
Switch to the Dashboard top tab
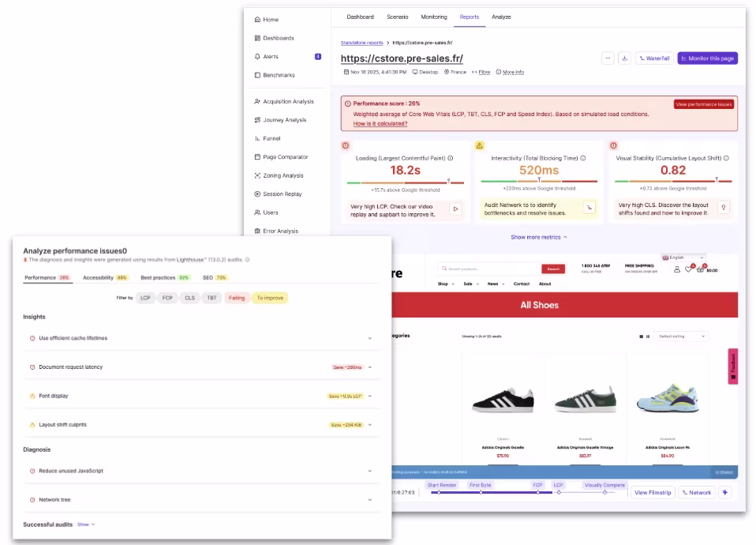[x=360, y=17]
